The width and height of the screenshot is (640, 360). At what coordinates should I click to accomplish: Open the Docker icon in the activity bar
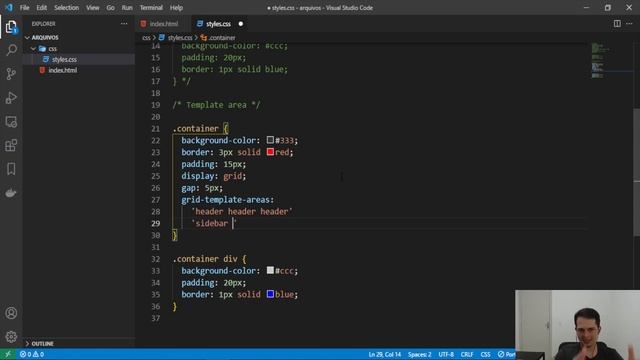[x=11, y=193]
